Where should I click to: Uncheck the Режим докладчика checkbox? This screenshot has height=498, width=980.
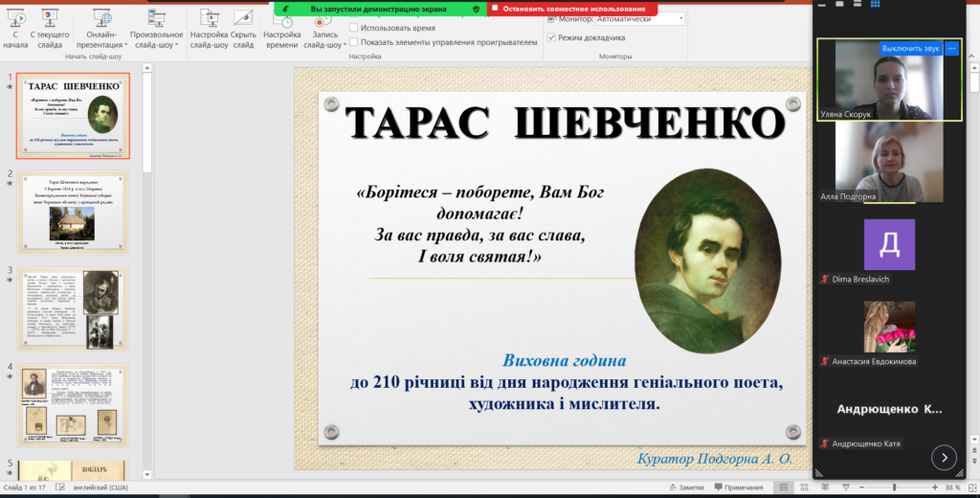point(551,37)
